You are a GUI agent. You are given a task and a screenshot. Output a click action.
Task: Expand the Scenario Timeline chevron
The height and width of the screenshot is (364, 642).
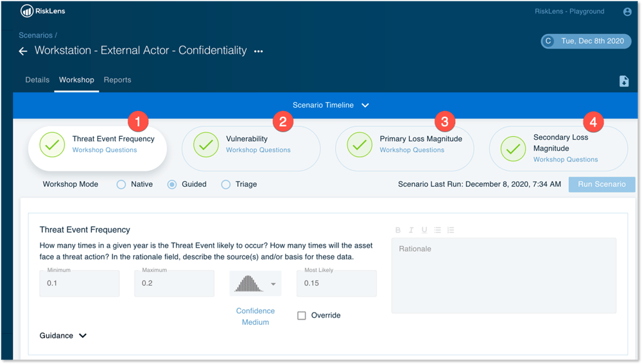[365, 105]
